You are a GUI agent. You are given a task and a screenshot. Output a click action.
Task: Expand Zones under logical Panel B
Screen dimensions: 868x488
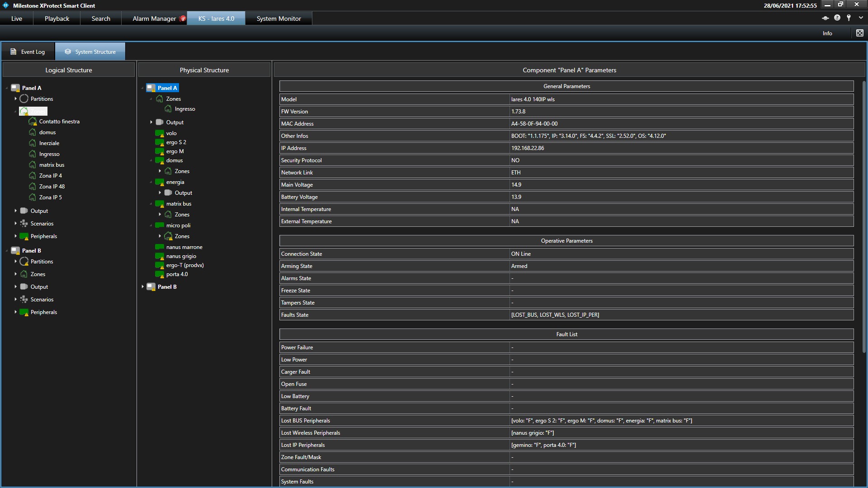coord(15,274)
